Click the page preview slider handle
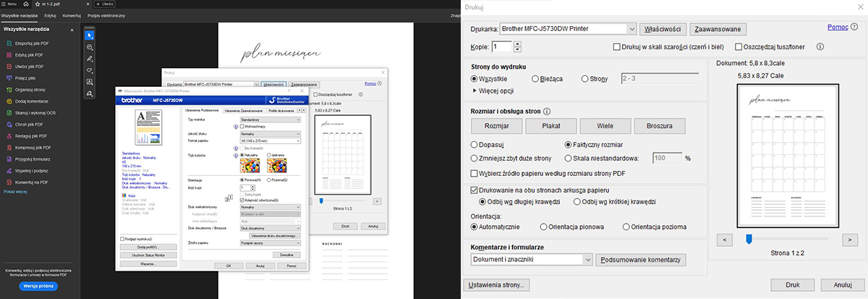This screenshot has height=299, width=868. pyautogui.click(x=749, y=238)
